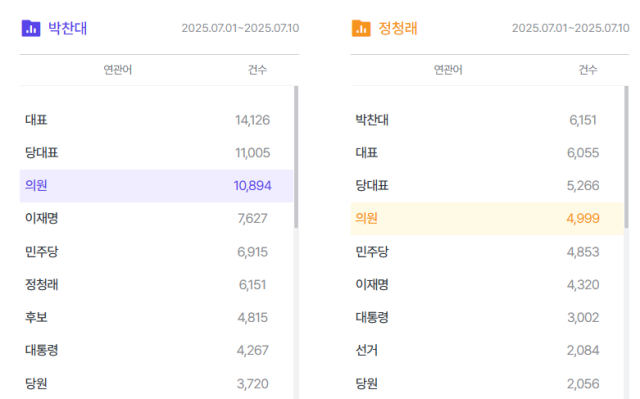Select the highlighted 의원 row in 박찬대 table
Image resolution: width=640 pixels, height=399 pixels.
(156, 186)
